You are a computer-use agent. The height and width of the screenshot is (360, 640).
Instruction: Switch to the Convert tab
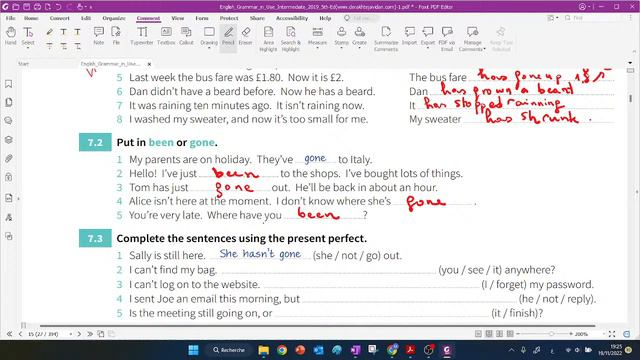click(60, 18)
